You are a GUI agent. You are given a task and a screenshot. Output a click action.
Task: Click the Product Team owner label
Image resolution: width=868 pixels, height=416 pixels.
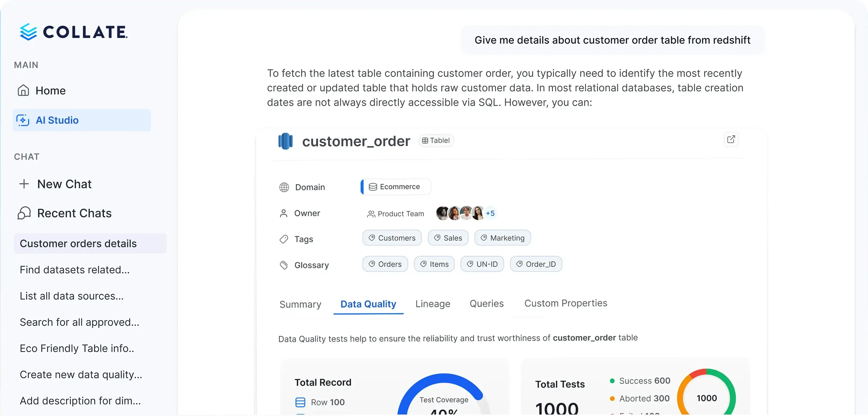click(396, 214)
